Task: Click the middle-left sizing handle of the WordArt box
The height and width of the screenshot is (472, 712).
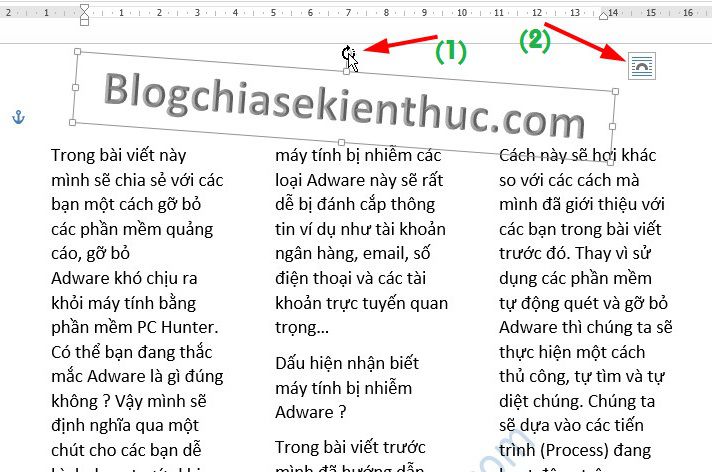Action: (x=75, y=87)
